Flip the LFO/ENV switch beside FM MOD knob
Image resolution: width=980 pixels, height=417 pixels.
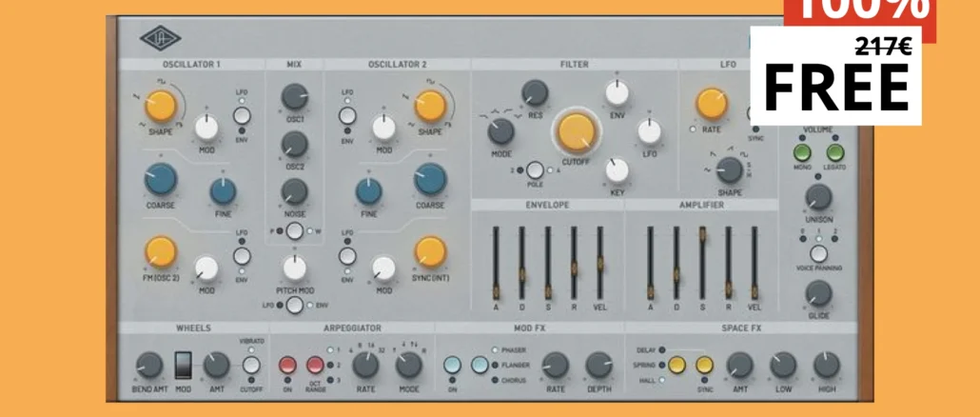coord(242,256)
